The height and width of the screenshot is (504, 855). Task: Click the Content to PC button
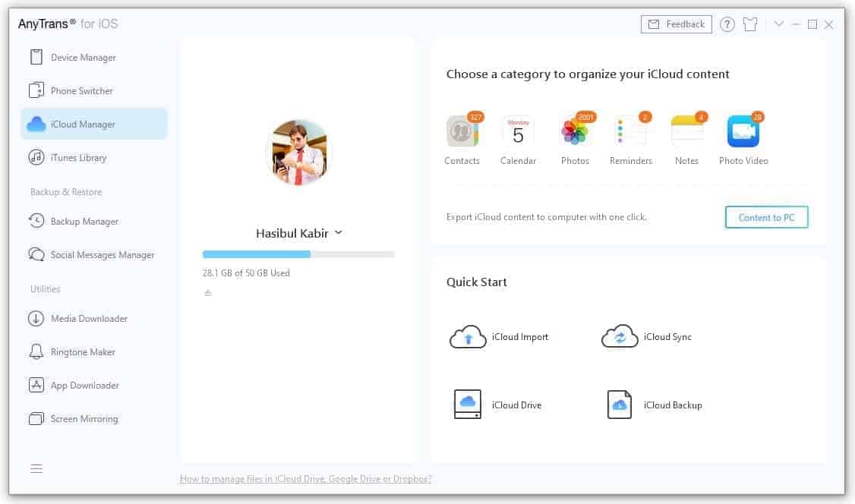tap(766, 216)
